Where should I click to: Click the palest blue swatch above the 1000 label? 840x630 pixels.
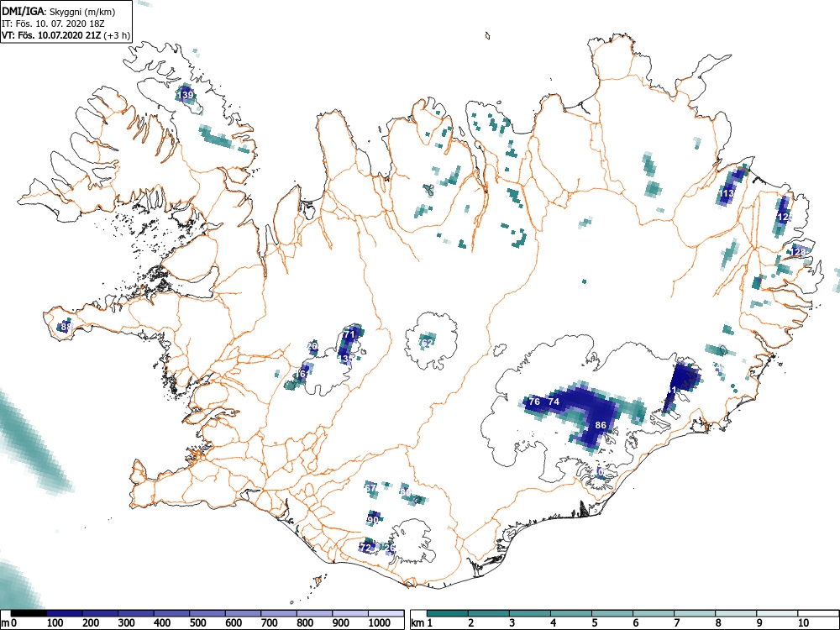click(x=386, y=613)
